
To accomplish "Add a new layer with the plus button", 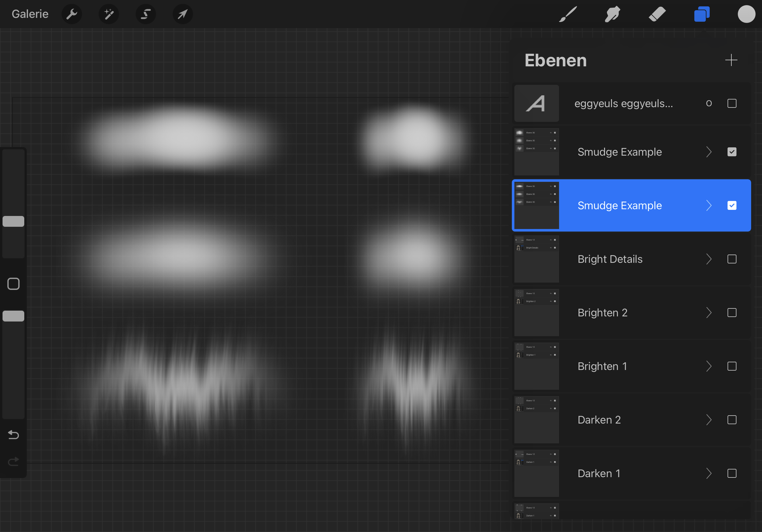I will (x=731, y=60).
